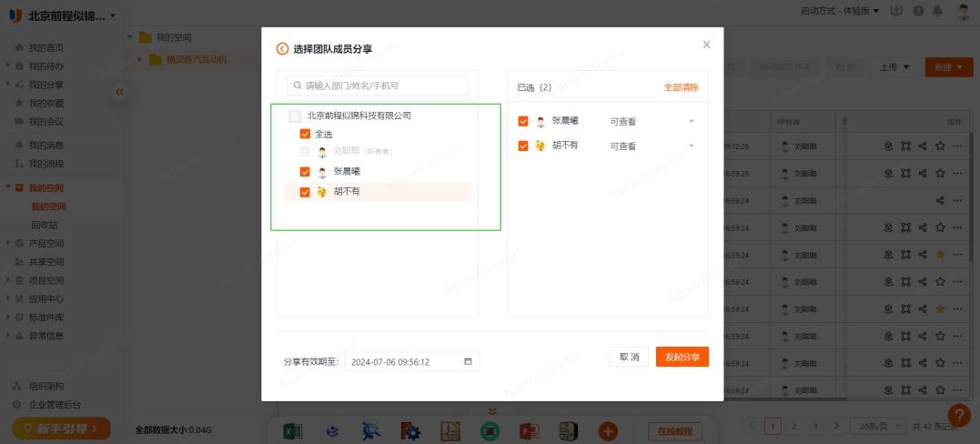980x444 pixels.
Task: Open the 可查看 permission dropdown for 张晨曦
Action: (652, 121)
